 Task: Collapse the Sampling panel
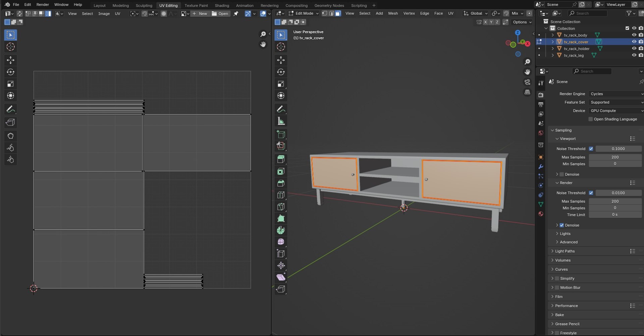point(563,130)
